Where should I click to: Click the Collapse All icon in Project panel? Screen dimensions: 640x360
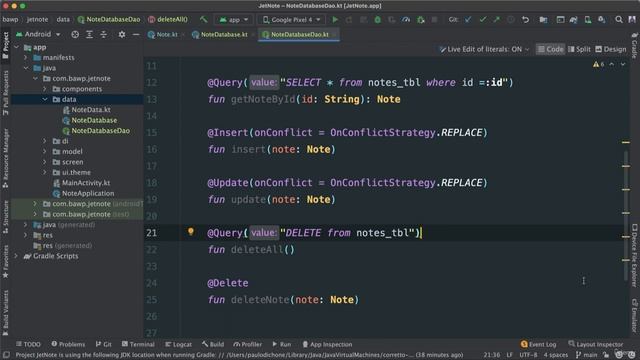[x=104, y=34]
